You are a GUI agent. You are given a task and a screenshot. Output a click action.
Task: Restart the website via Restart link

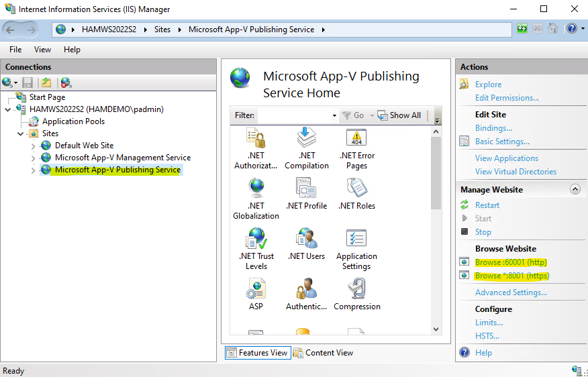[487, 205]
